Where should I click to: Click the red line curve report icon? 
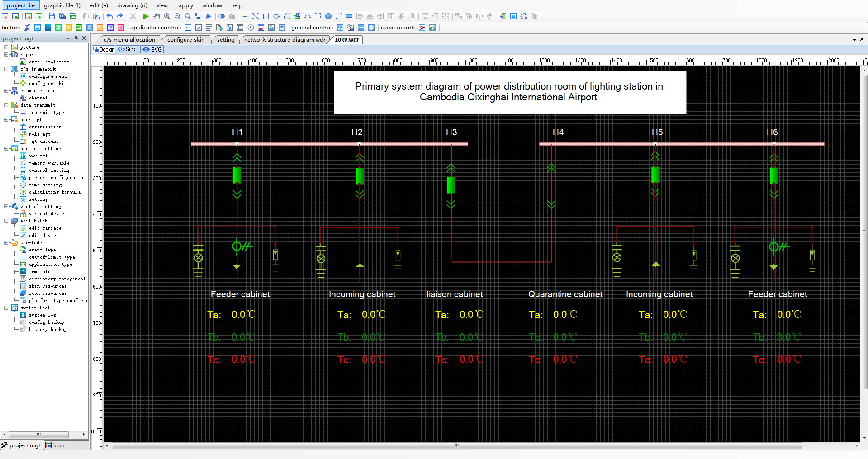coord(422,28)
